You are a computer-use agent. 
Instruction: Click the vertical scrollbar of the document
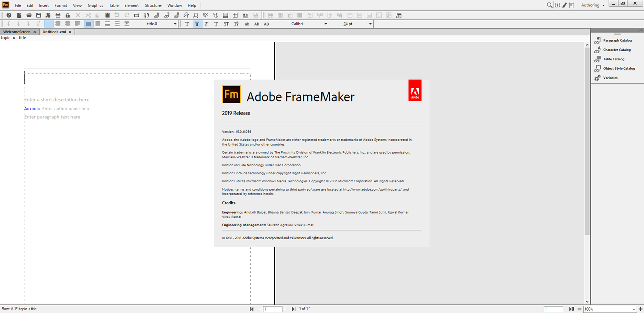click(x=587, y=141)
